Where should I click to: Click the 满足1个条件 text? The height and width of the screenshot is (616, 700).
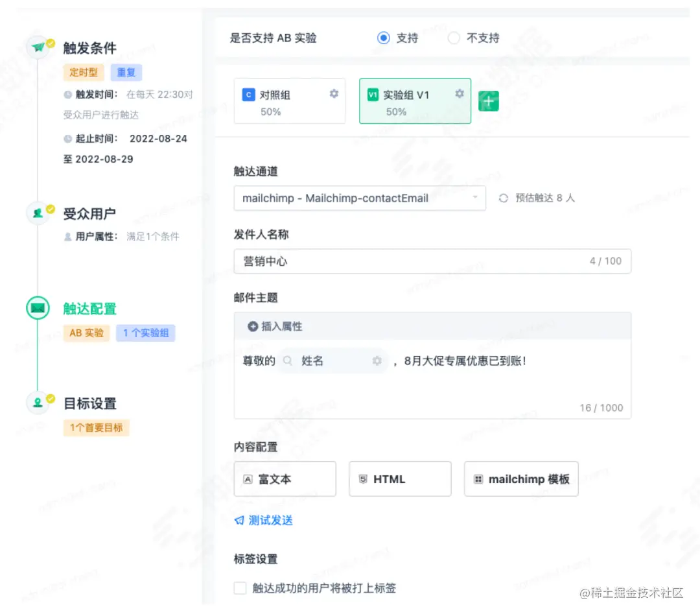pos(153,236)
